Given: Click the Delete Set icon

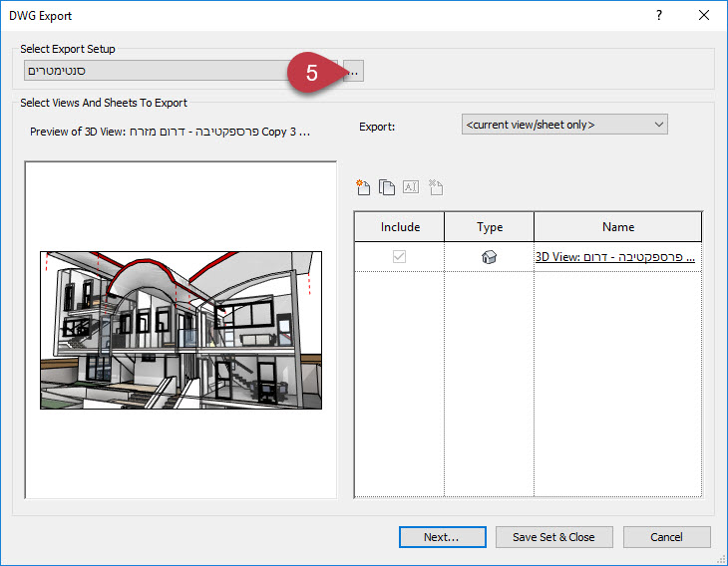Looking at the screenshot, I should point(435,187).
